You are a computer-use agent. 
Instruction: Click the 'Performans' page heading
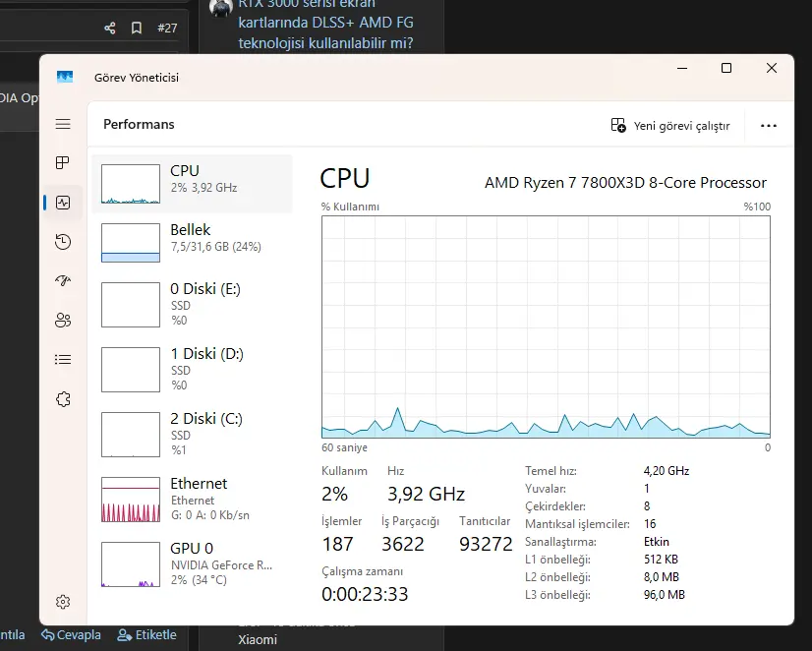tap(139, 124)
